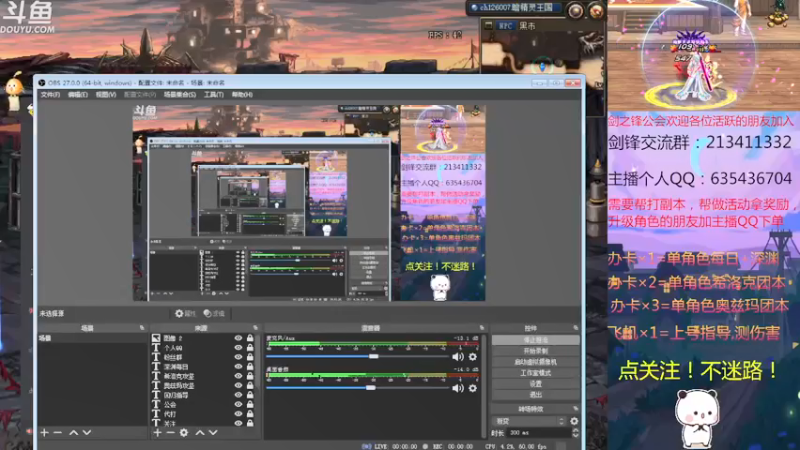
Task: Open transition properties gear icon
Action: click(x=574, y=421)
